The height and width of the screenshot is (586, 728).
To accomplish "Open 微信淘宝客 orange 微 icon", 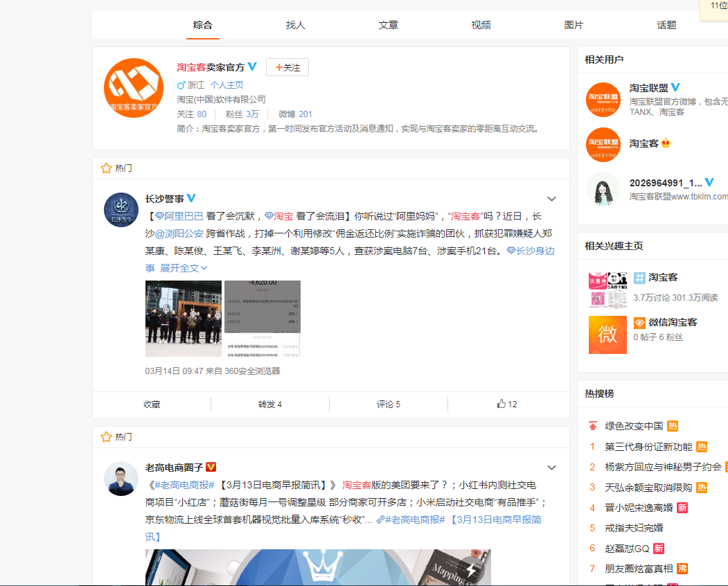I will pos(607,335).
